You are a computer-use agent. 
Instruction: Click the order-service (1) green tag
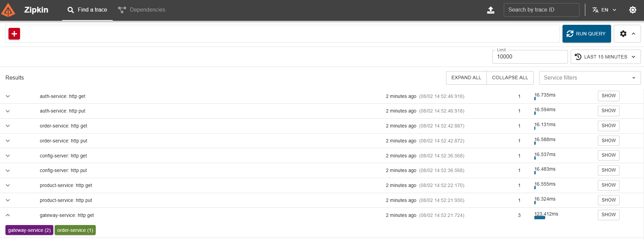click(75, 230)
